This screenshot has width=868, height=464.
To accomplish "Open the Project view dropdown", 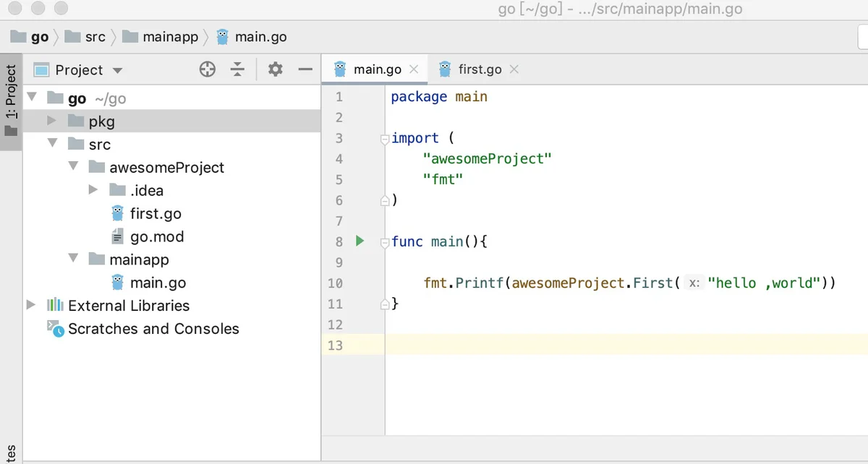I will coord(118,71).
